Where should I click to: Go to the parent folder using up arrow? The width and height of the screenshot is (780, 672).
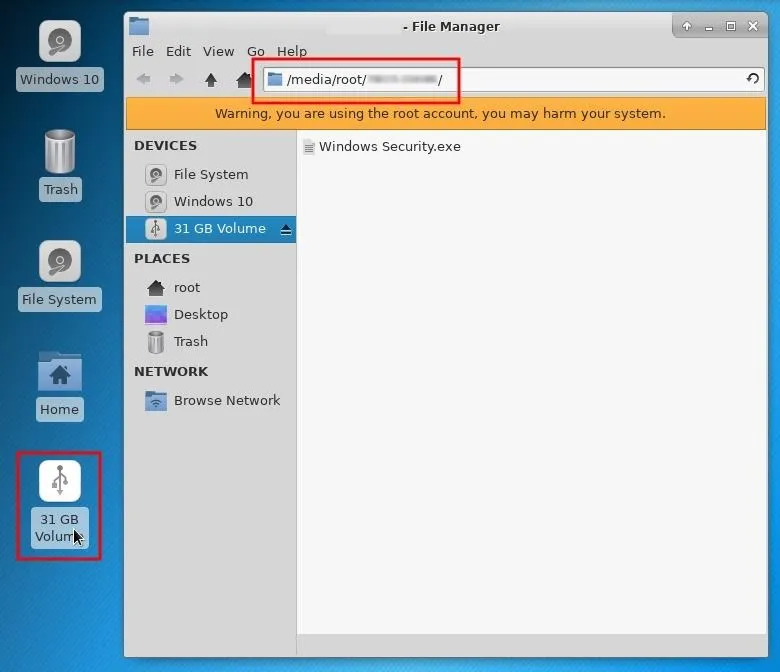pyautogui.click(x=211, y=80)
